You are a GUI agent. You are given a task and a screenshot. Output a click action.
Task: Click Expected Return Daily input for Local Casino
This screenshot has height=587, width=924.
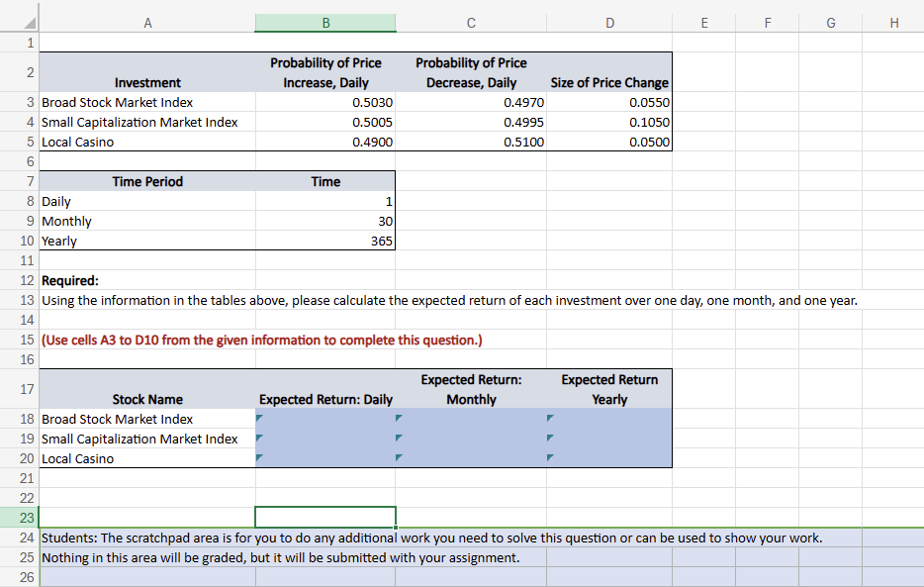point(325,458)
